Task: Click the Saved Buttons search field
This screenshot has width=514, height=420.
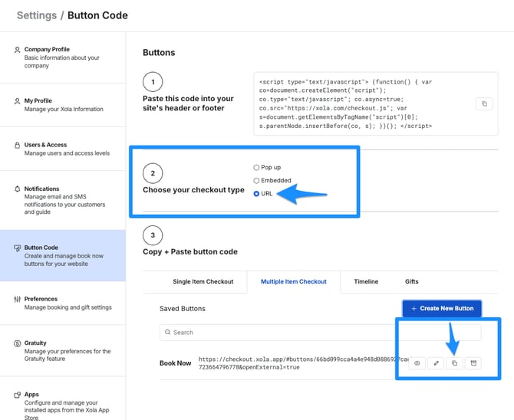Action: (x=320, y=332)
